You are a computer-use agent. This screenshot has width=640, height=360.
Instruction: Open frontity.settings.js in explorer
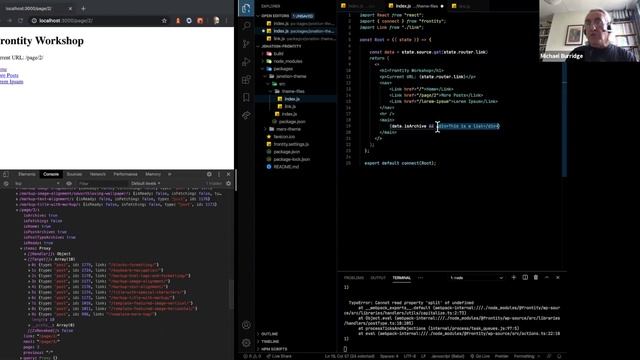(291, 144)
